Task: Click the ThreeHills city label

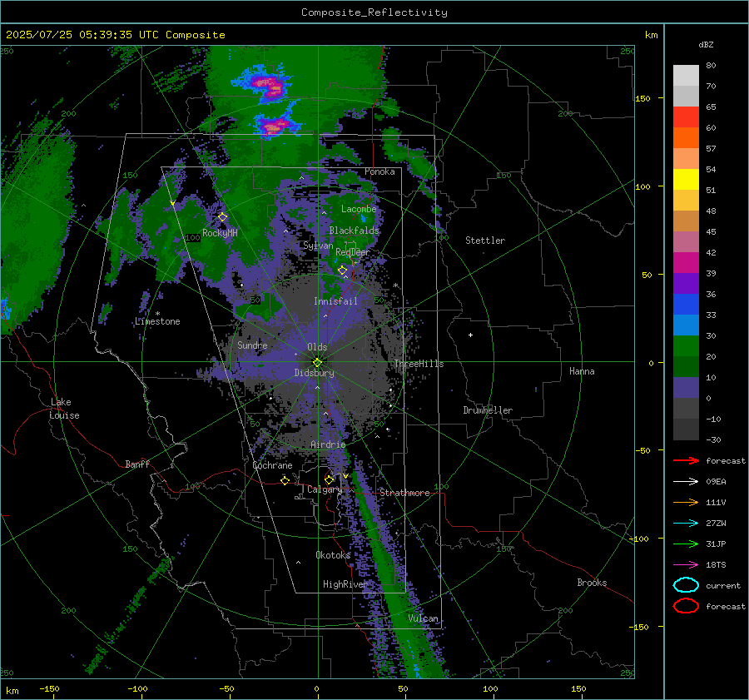Action: 419,364
